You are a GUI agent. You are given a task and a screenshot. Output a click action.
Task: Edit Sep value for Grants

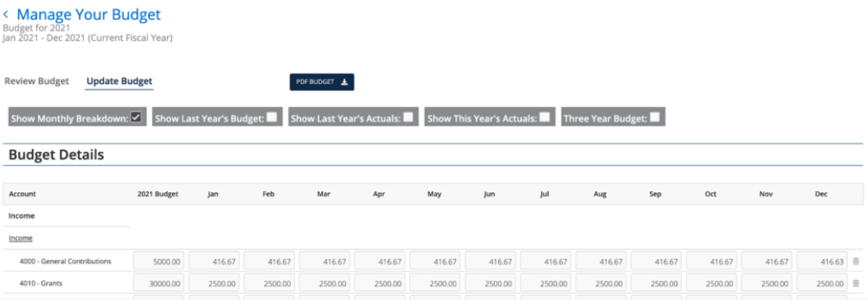tap(657, 284)
